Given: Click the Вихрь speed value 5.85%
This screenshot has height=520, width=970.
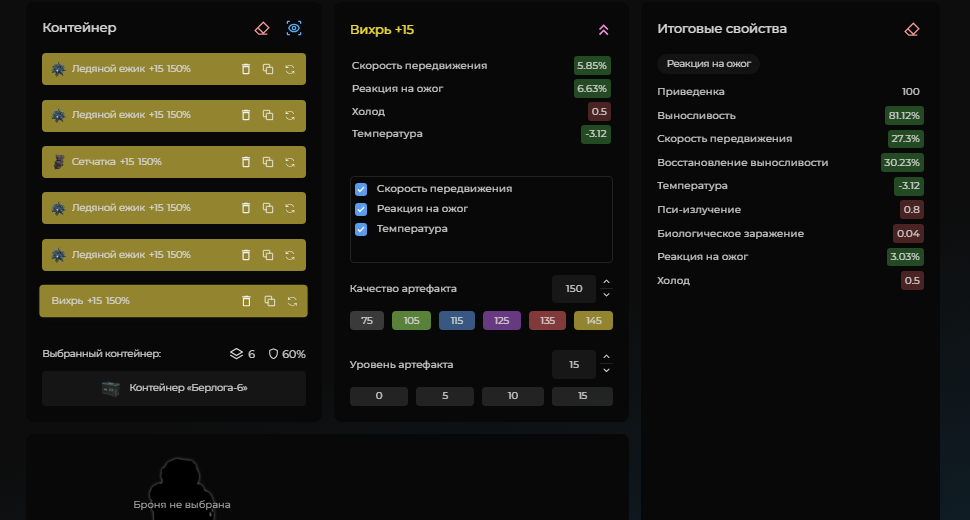Looking at the screenshot, I should pos(592,66).
